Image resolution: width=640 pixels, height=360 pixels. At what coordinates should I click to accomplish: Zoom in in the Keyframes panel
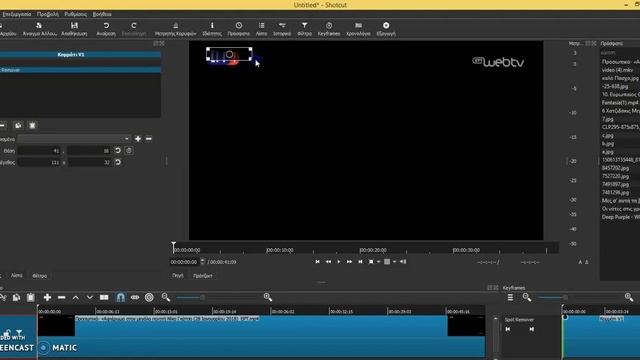pos(629,298)
